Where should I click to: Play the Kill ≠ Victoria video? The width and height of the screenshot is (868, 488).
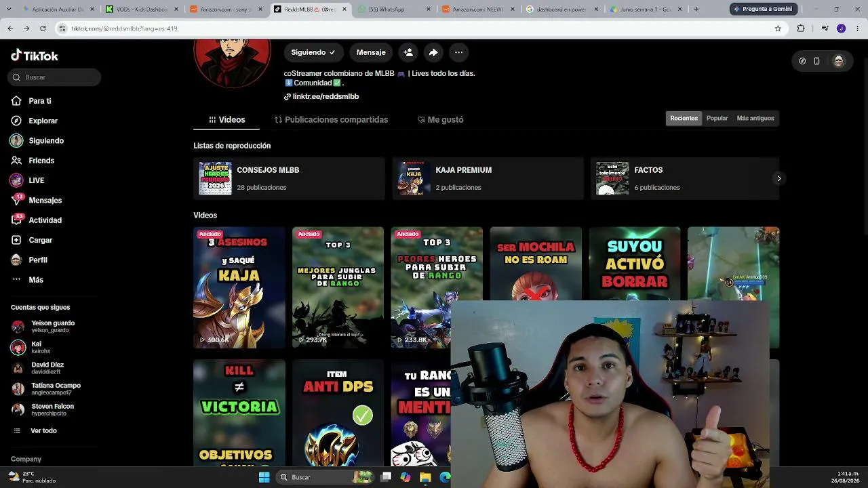pyautogui.click(x=239, y=413)
